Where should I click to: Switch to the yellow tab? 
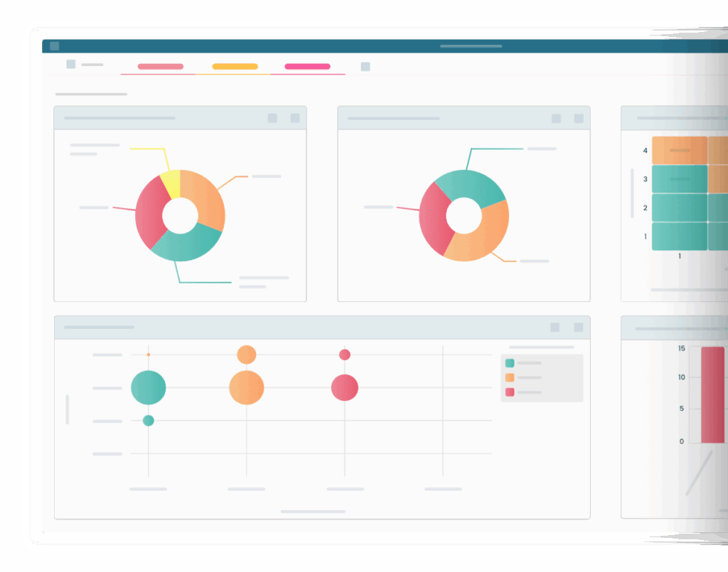point(235,67)
